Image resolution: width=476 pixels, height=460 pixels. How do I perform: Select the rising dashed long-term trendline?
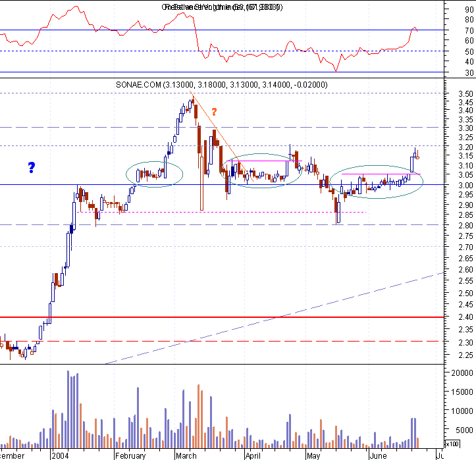coord(275,319)
